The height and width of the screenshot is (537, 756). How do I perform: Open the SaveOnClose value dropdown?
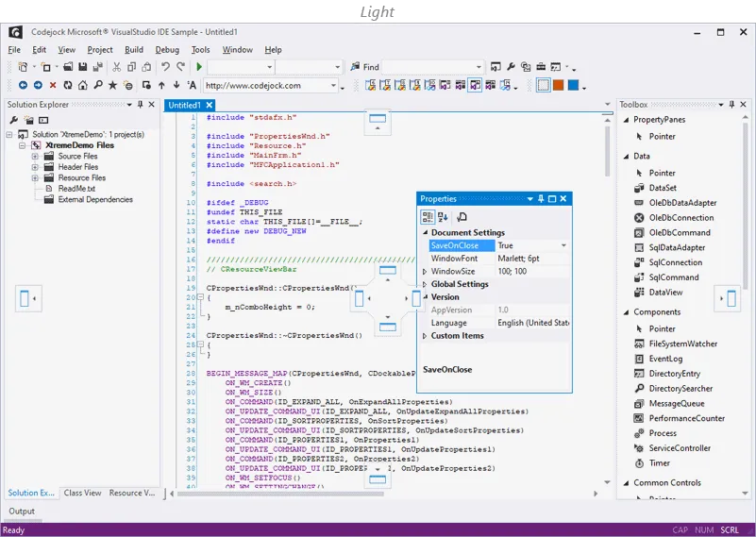[x=564, y=245]
